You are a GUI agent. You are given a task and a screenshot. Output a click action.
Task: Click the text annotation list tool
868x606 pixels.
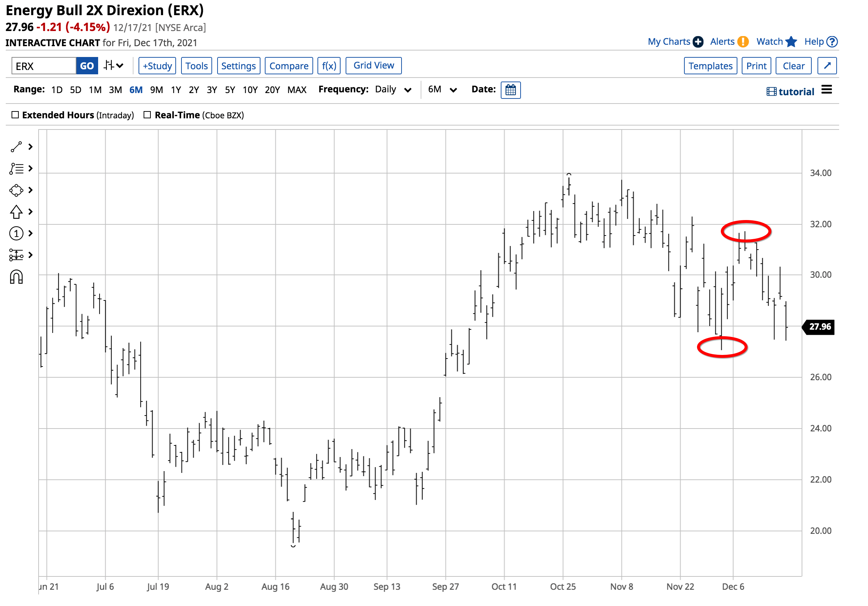click(x=16, y=168)
